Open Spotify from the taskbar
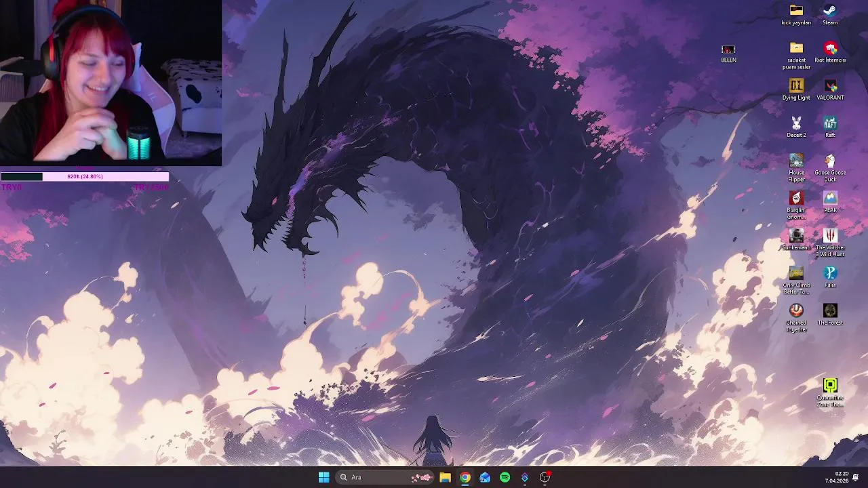The height and width of the screenshot is (488, 868). pyautogui.click(x=505, y=477)
